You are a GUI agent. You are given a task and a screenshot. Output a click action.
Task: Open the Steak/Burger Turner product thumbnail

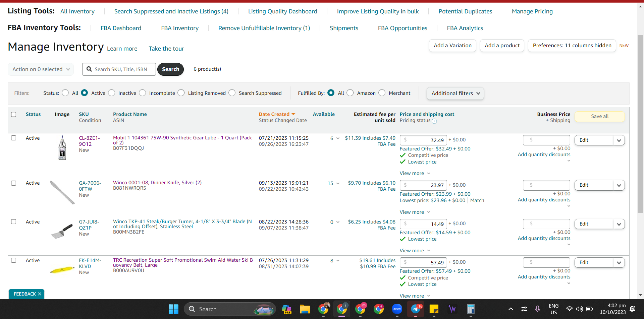click(62, 231)
